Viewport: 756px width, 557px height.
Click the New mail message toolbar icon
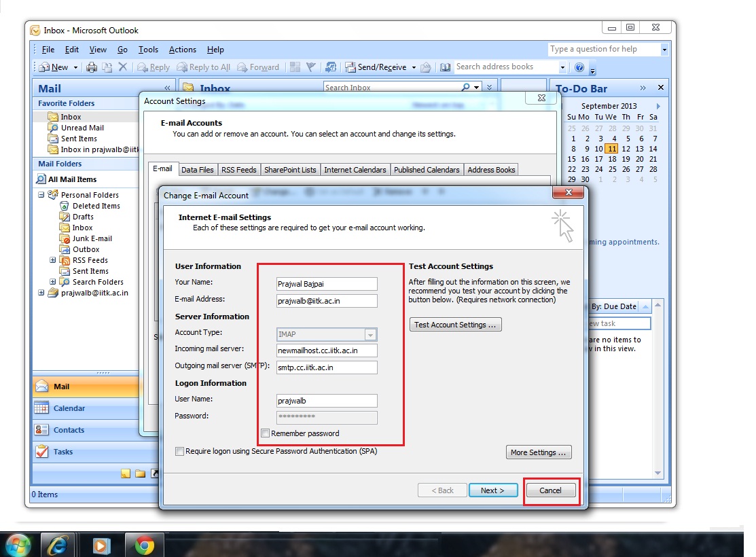pyautogui.click(x=44, y=67)
